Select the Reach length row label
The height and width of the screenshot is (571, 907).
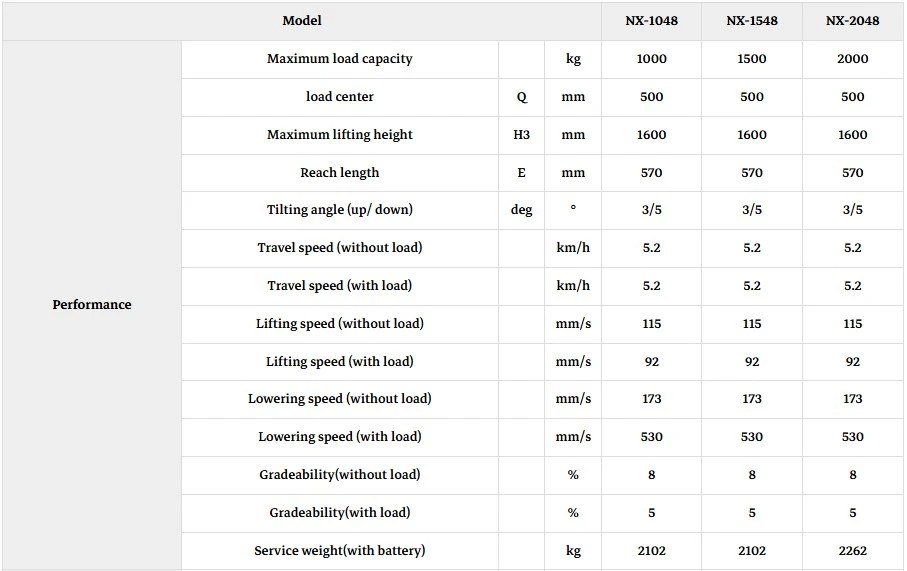click(x=340, y=172)
